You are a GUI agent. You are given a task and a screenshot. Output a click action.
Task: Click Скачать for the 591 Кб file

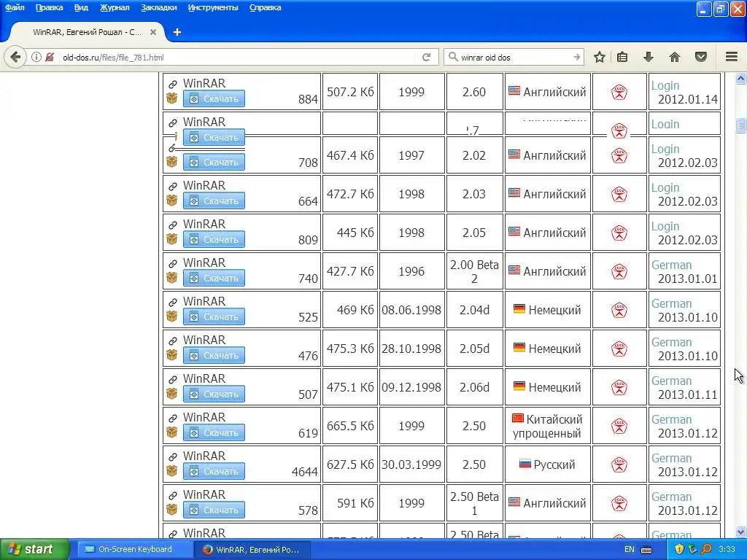point(214,510)
